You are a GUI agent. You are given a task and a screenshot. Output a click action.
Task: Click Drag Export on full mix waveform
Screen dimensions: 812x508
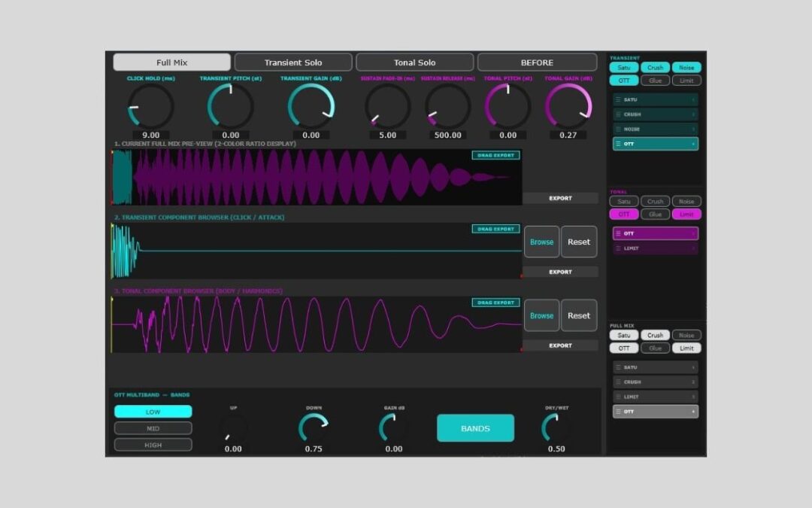click(x=495, y=155)
